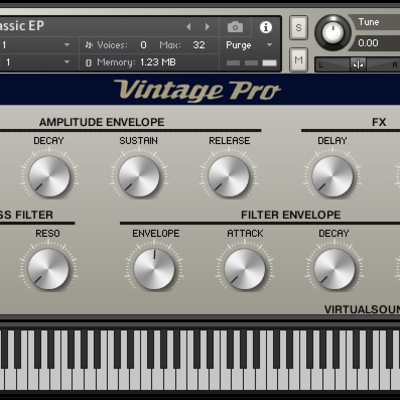Click the FX DELAY knob
The width and height of the screenshot is (400, 400).
point(332,176)
